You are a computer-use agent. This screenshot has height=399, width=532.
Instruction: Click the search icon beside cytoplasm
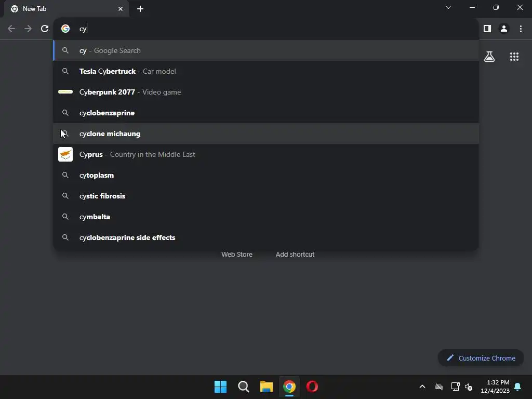65,175
